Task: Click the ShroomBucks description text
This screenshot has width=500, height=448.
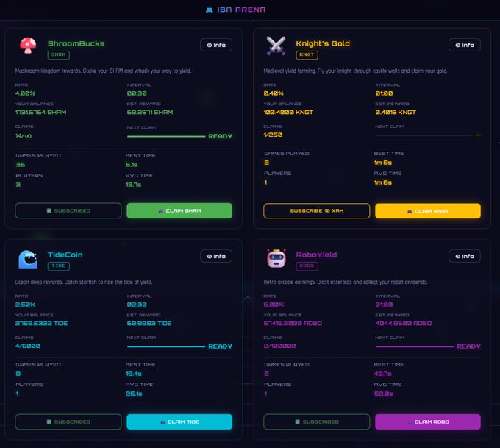Action: [x=103, y=71]
